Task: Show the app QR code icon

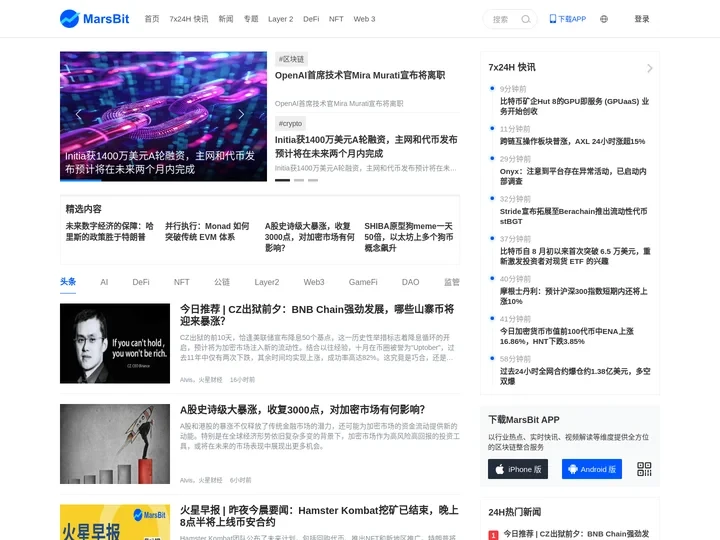Action: point(644,469)
